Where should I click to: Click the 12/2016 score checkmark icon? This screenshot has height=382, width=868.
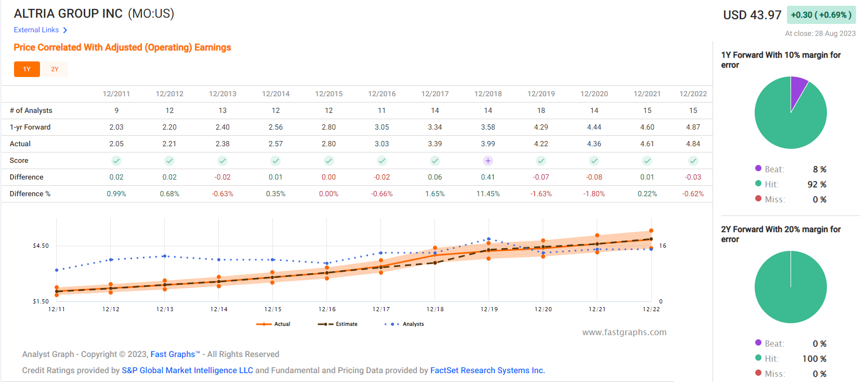coord(382,161)
